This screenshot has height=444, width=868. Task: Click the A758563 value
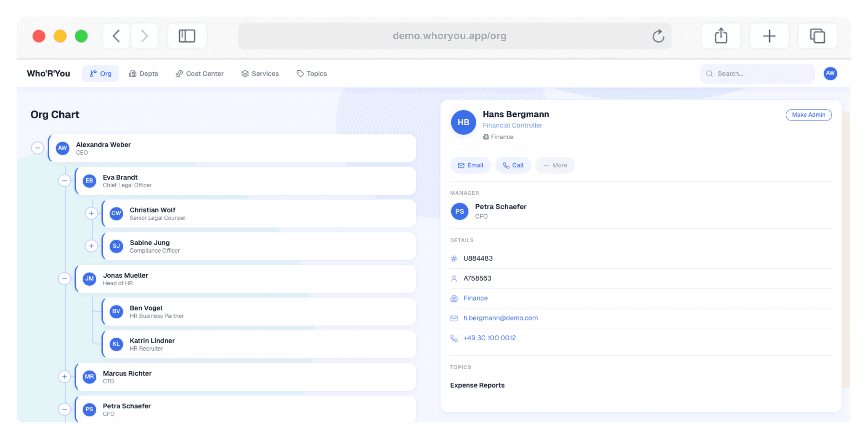(x=477, y=278)
